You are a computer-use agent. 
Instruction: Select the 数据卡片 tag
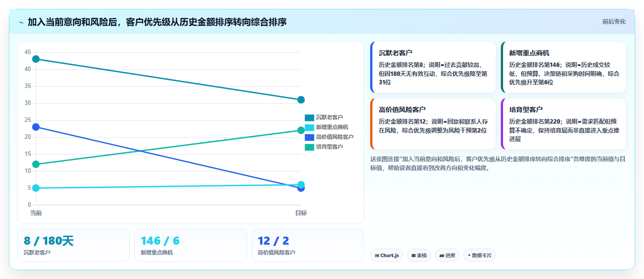click(x=479, y=255)
